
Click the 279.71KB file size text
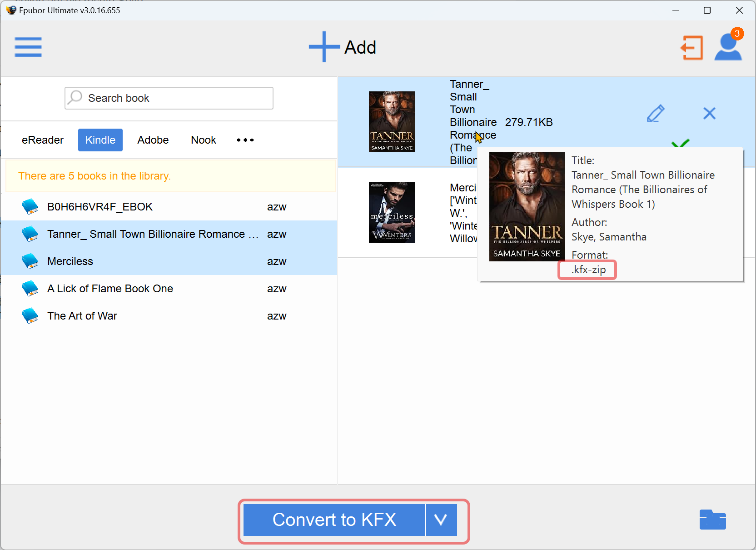(x=529, y=122)
